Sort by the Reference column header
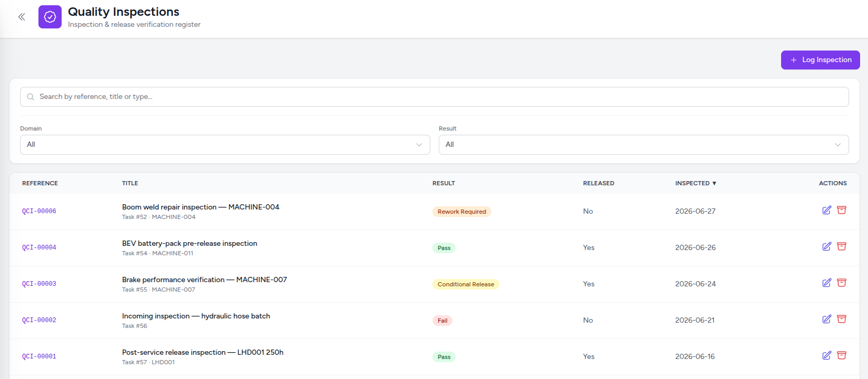The image size is (868, 379). tap(40, 183)
